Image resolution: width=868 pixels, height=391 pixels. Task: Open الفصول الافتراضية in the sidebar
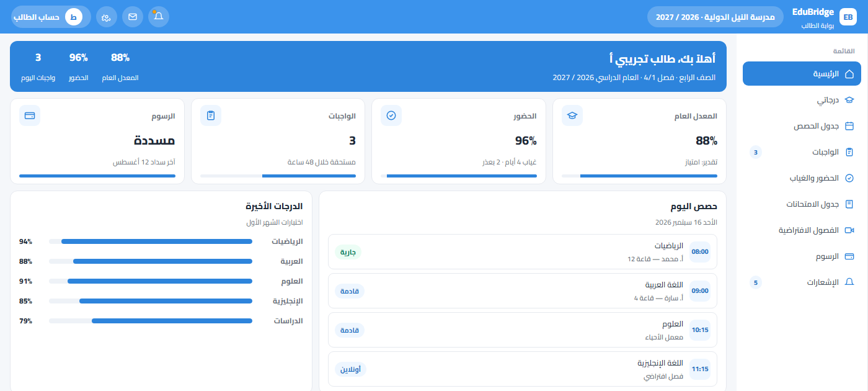802,230
